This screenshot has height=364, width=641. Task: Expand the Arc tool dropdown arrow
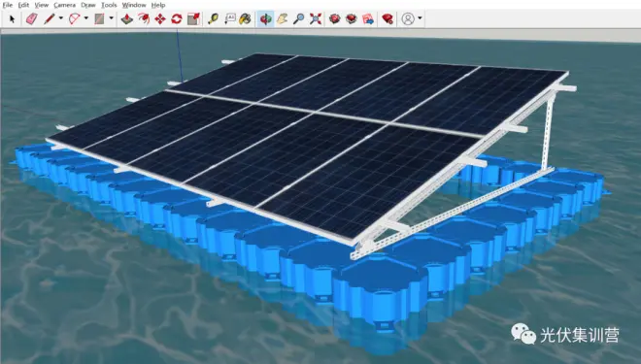pos(85,18)
